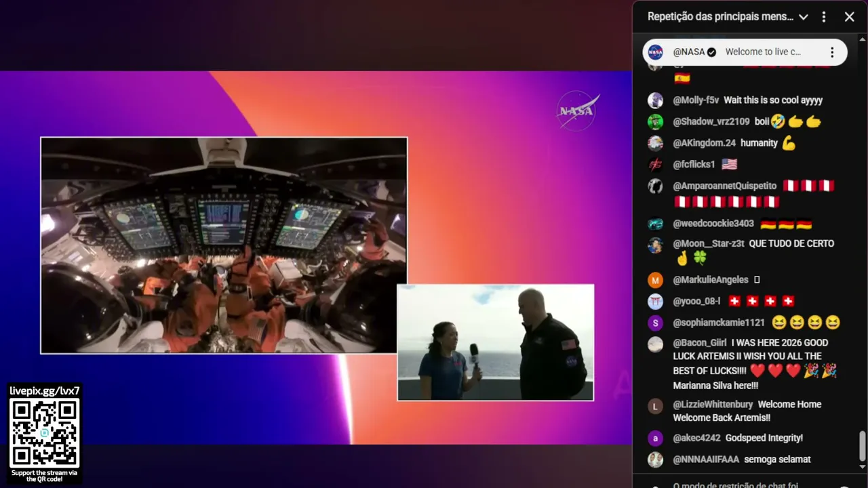Click the username @yooo_08-l in chat

click(696, 302)
